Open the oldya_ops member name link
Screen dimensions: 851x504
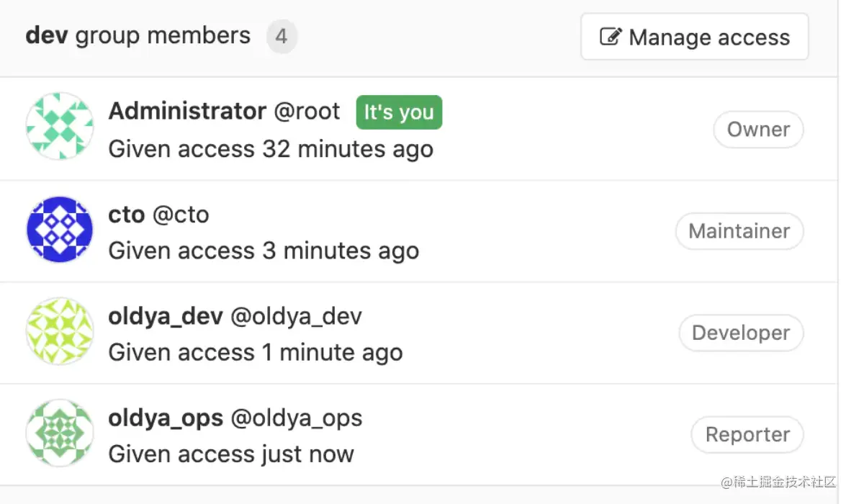click(x=166, y=418)
